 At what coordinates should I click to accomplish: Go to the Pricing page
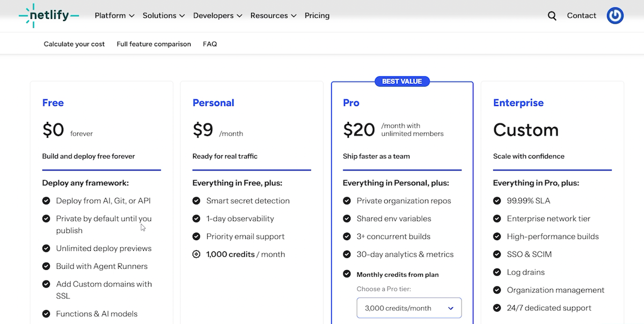coord(317,16)
